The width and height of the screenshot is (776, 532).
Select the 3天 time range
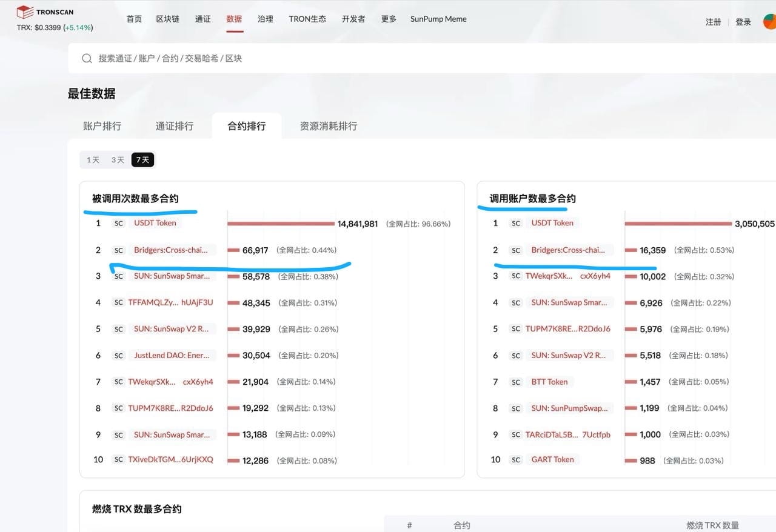[118, 160]
